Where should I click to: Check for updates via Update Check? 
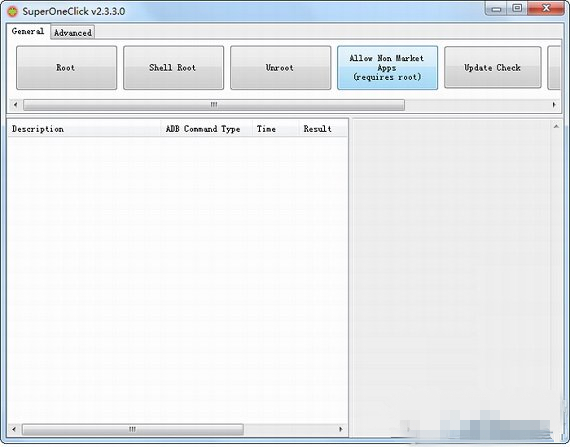pyautogui.click(x=493, y=68)
